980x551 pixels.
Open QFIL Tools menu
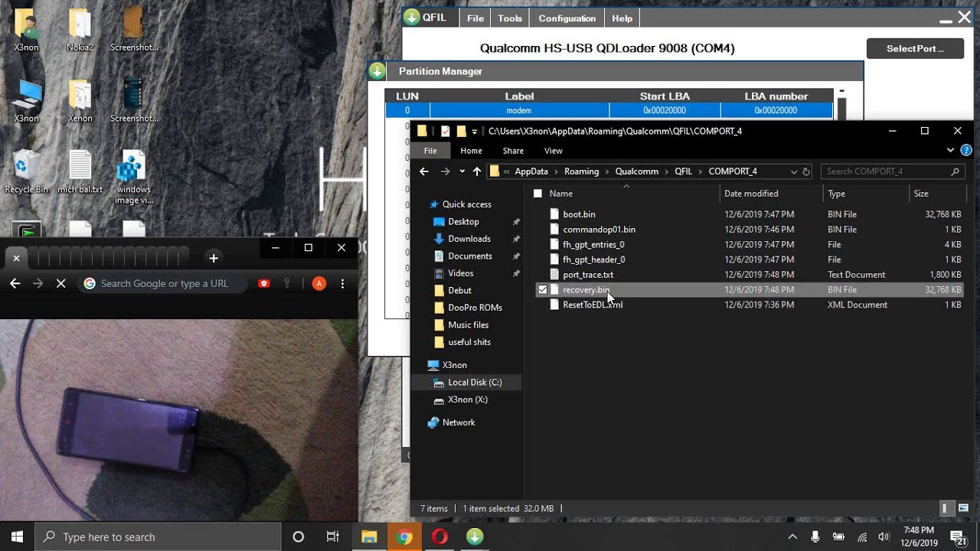[510, 18]
